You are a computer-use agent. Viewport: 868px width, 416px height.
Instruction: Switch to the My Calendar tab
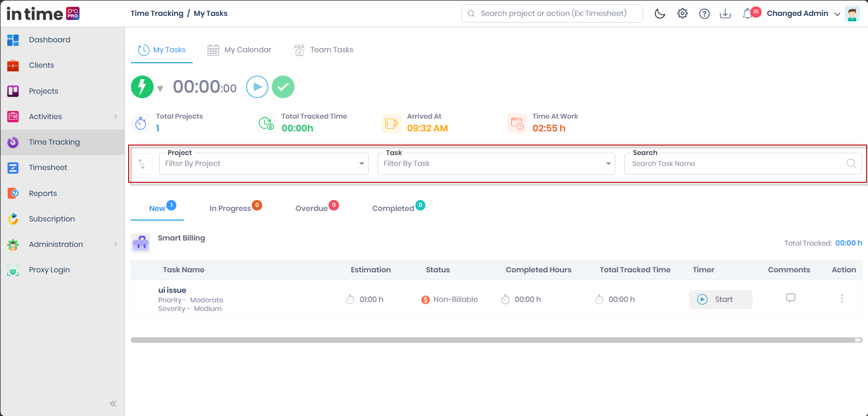239,50
